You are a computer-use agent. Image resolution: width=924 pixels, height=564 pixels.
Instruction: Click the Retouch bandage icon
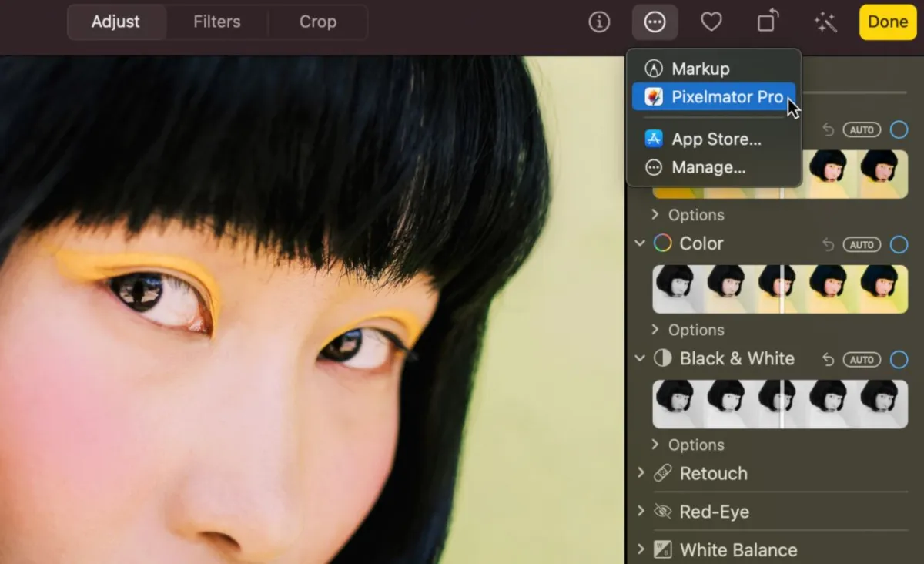tap(662, 473)
